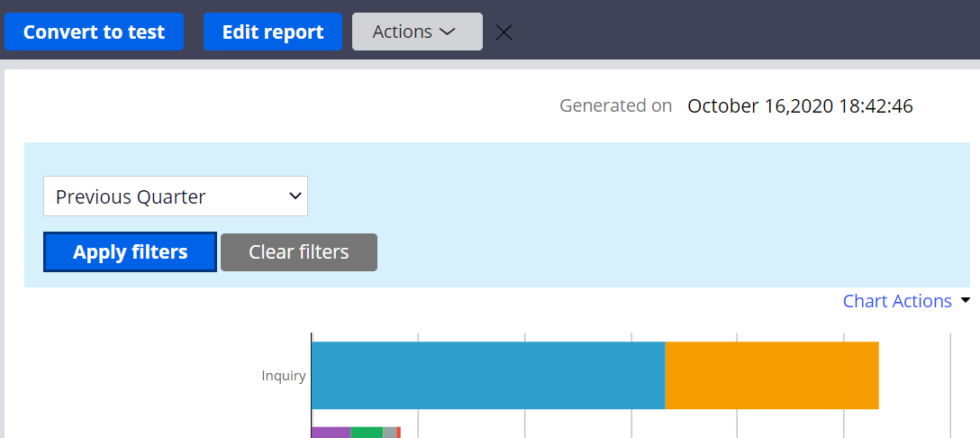This screenshot has height=438, width=980.
Task: Apply filters to the report
Action: [130, 251]
